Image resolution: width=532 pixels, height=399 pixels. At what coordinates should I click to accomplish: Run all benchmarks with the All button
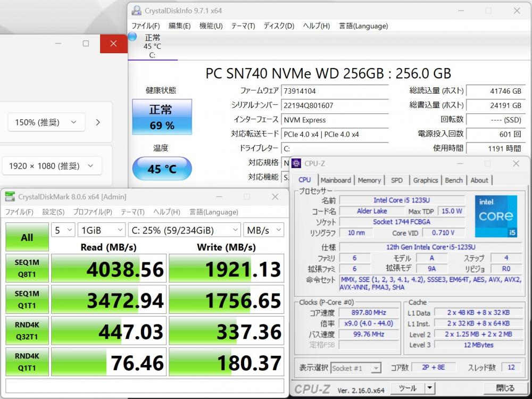click(27, 237)
